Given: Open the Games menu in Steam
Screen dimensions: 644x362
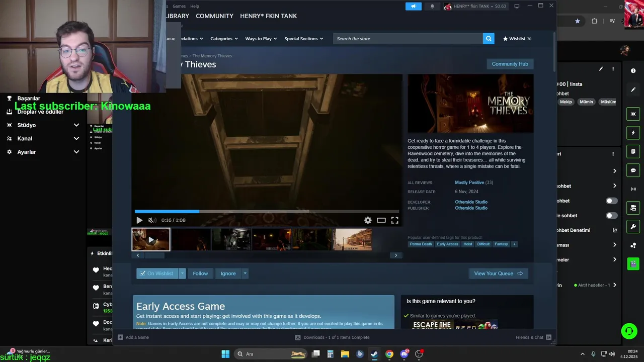Looking at the screenshot, I should click(x=179, y=6).
